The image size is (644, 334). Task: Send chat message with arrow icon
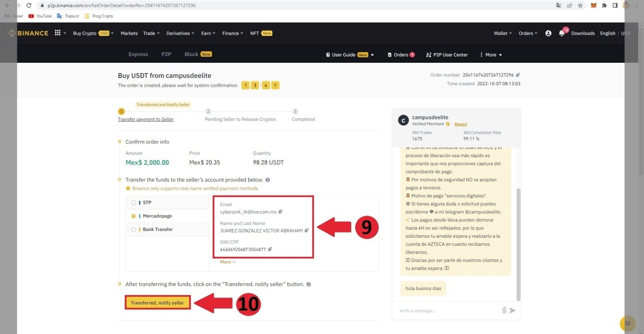(513, 311)
